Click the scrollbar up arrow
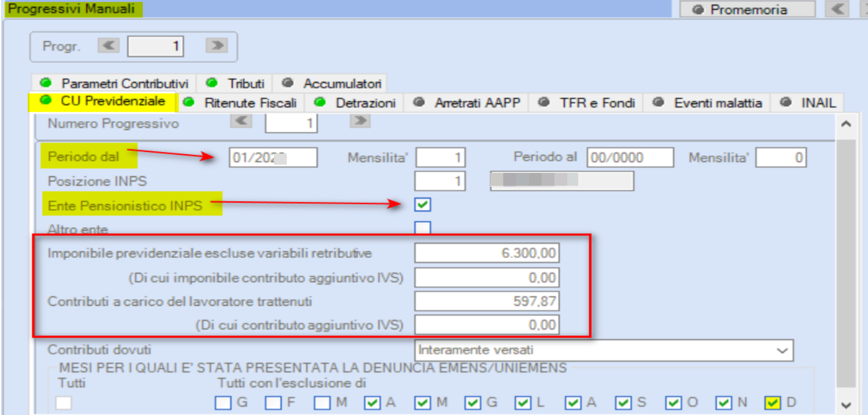Viewport: 868px width, 415px height. [x=846, y=124]
